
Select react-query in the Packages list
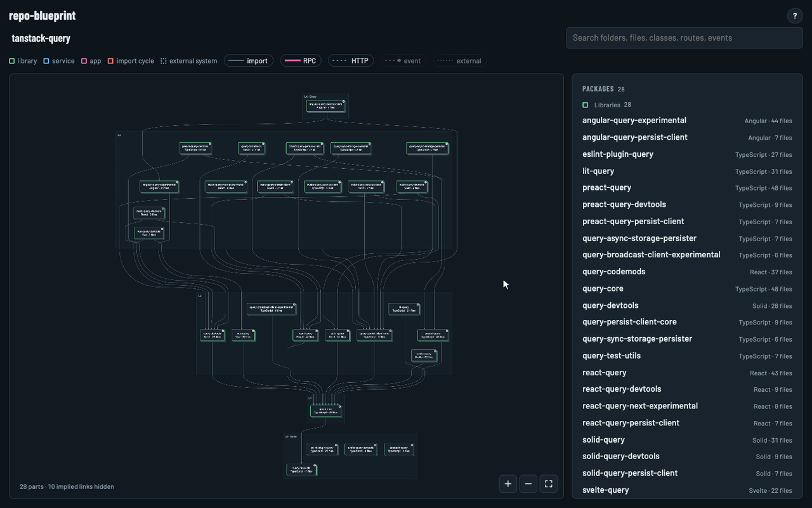point(687,373)
